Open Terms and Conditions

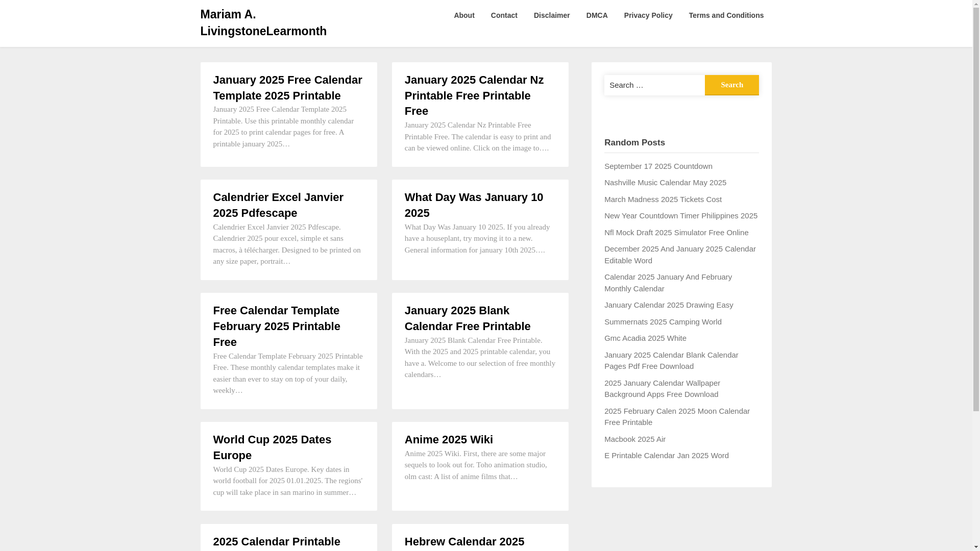tap(726, 15)
